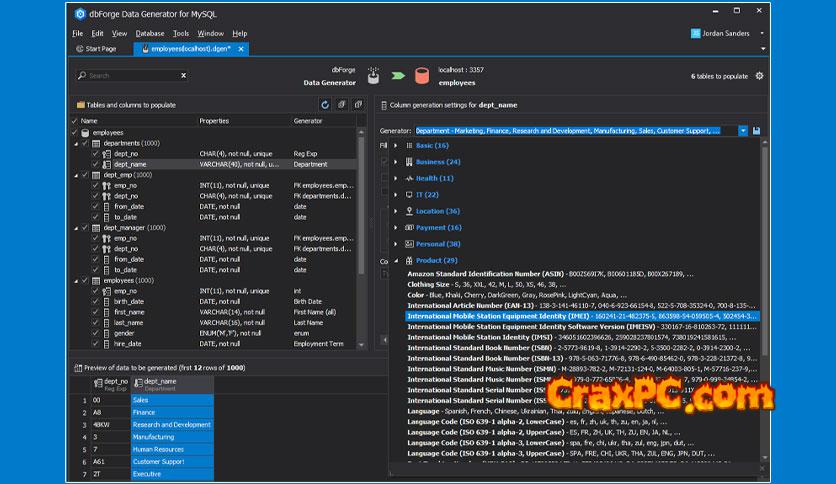Click the refresh icon in tables panel
Screen dimensions: 836x484
325,104
